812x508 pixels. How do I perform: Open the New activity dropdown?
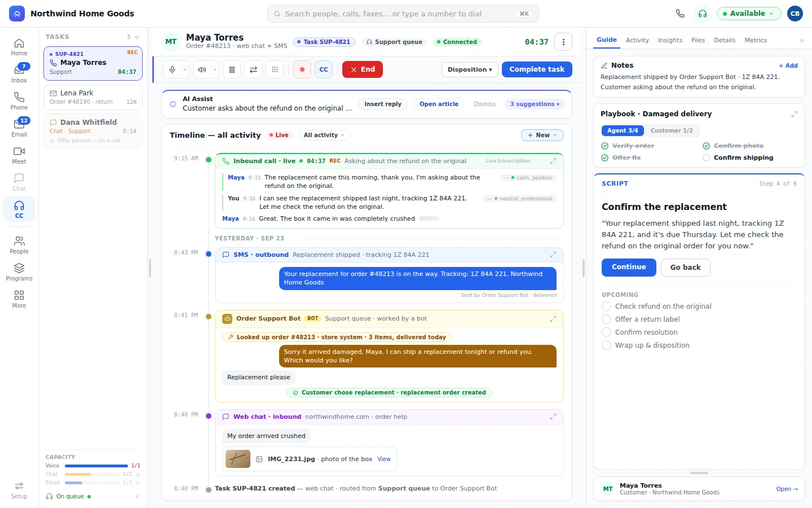tap(542, 135)
